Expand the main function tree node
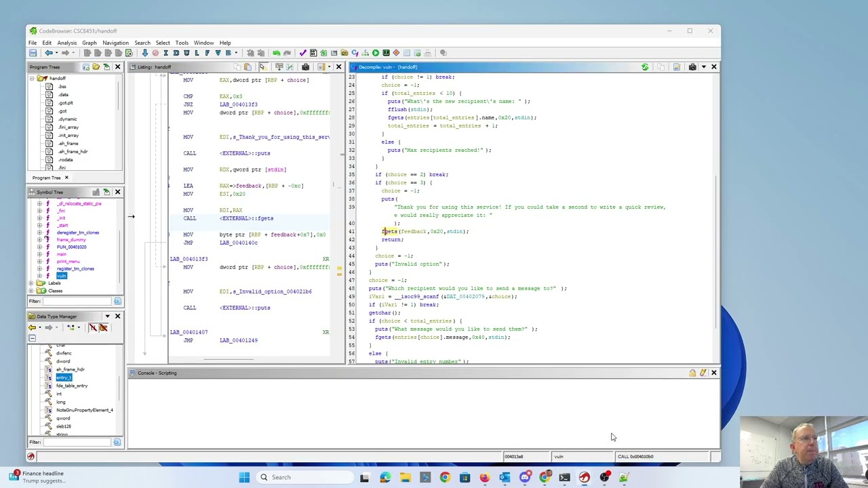 point(39,254)
